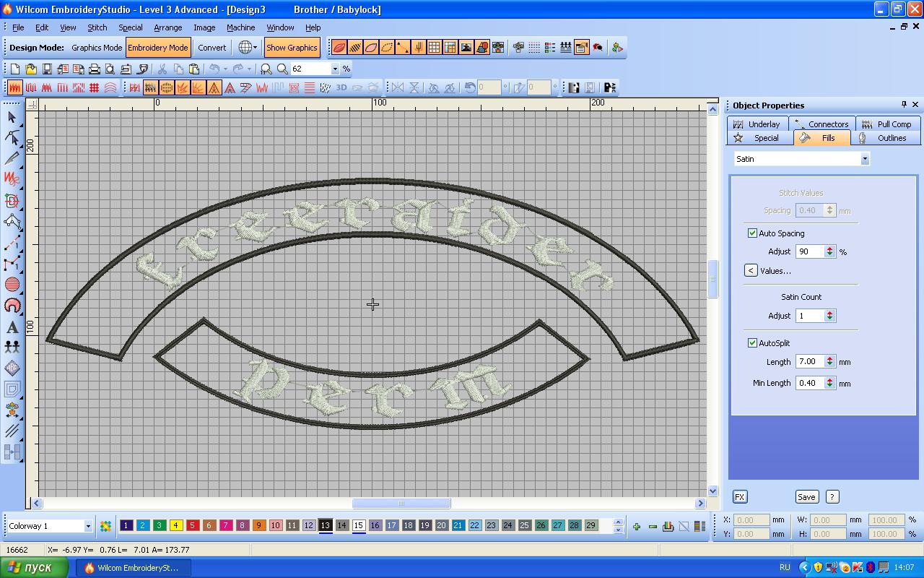Select the arrow Select Object tool
The width and height of the screenshot is (924, 578).
pos(12,117)
